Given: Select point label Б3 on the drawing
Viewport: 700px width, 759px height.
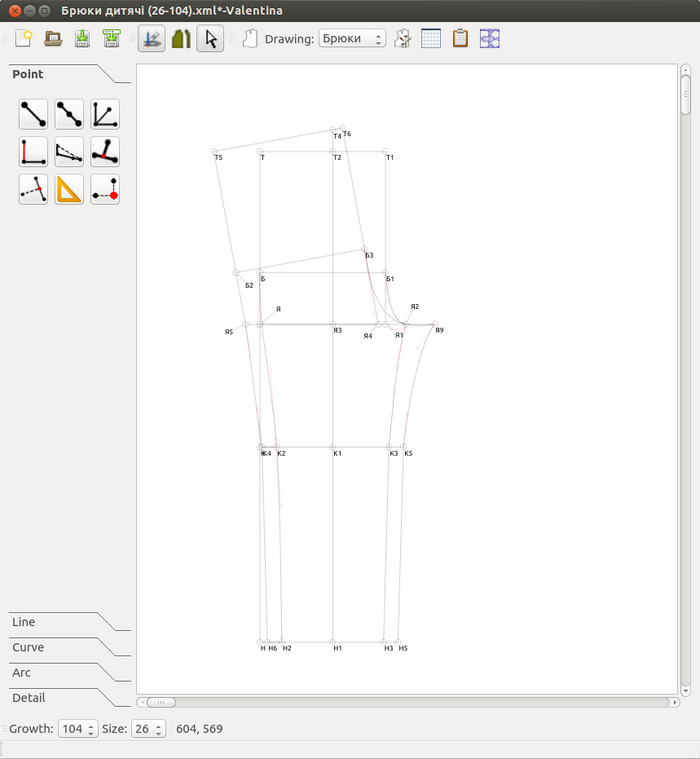Looking at the screenshot, I should (x=369, y=256).
